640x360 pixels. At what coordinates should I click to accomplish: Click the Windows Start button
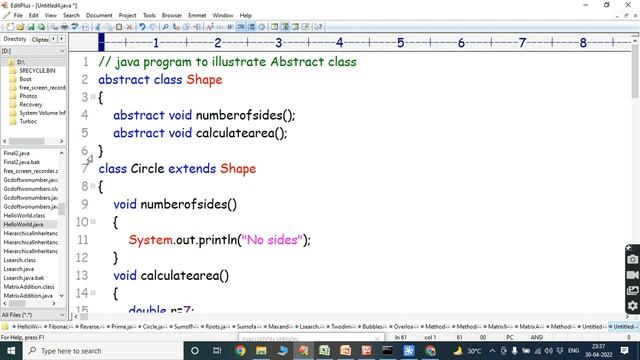tap(11, 351)
